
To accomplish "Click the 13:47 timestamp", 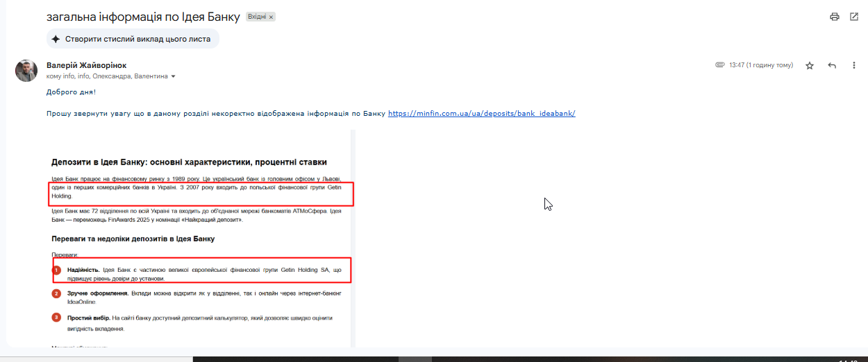I will [x=761, y=65].
